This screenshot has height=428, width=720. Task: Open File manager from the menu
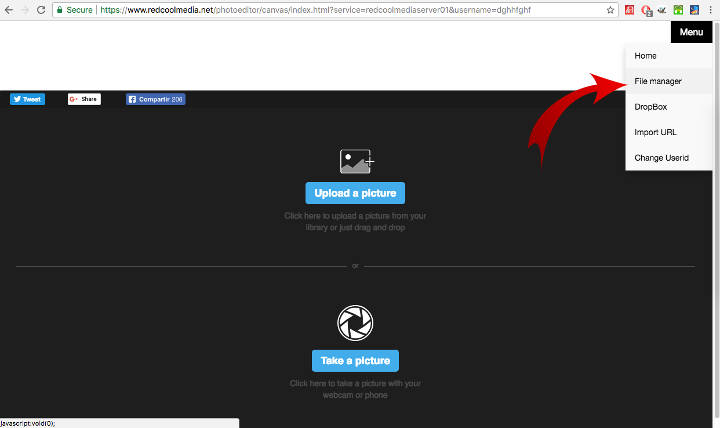coord(657,81)
